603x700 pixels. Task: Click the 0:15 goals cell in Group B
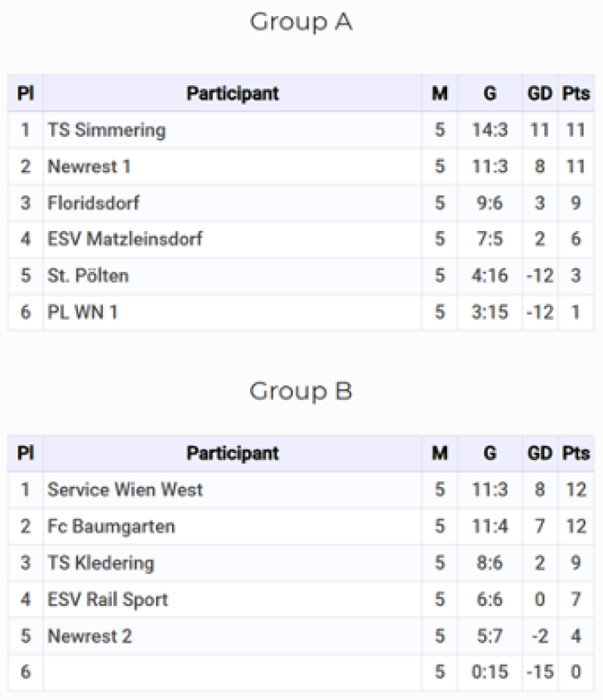coord(490,672)
